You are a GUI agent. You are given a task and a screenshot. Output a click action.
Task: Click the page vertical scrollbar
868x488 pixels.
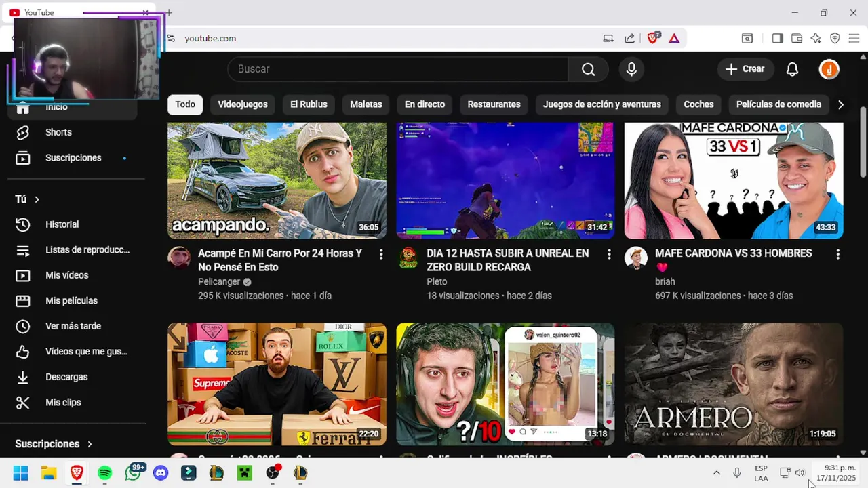click(863, 142)
